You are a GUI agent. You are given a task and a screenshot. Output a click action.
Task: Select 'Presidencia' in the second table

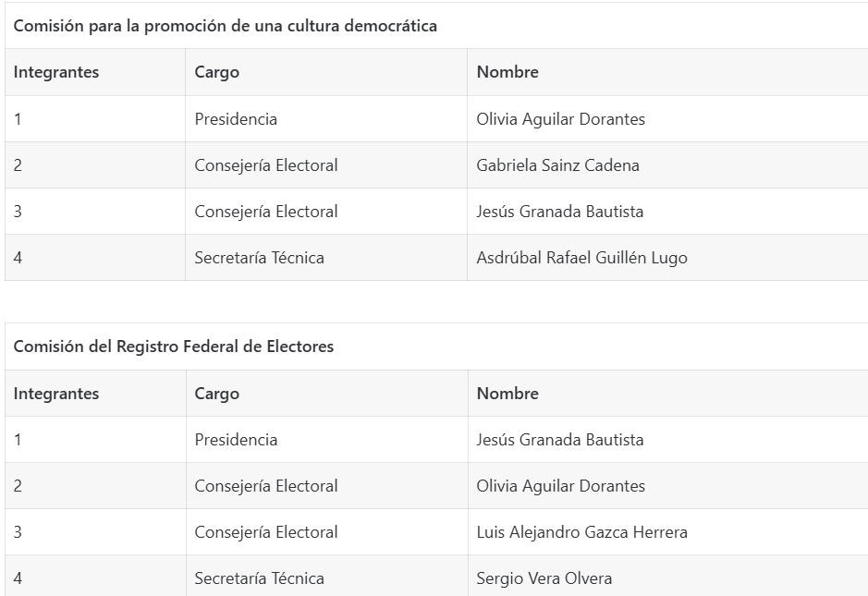click(236, 440)
